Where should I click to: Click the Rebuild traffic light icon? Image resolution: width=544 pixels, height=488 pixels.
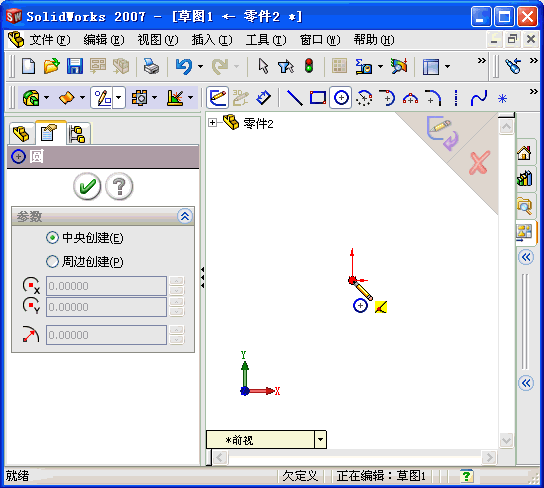click(309, 66)
